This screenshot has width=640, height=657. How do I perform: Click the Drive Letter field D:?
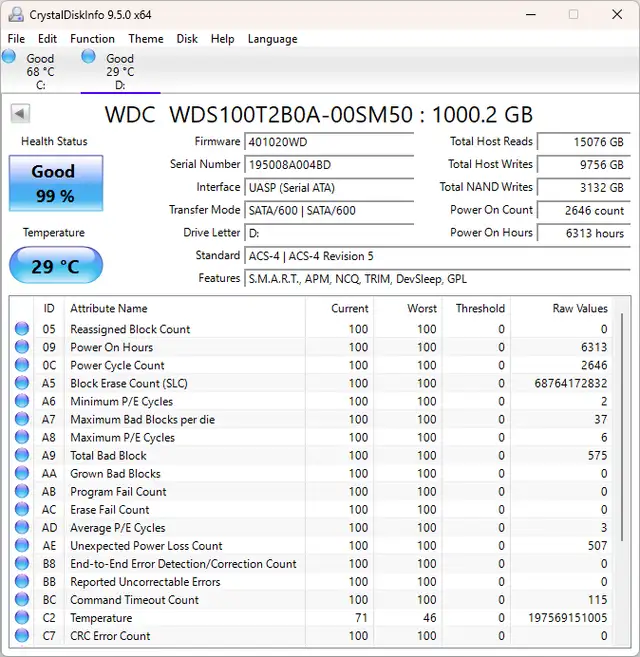pyautogui.click(x=329, y=233)
